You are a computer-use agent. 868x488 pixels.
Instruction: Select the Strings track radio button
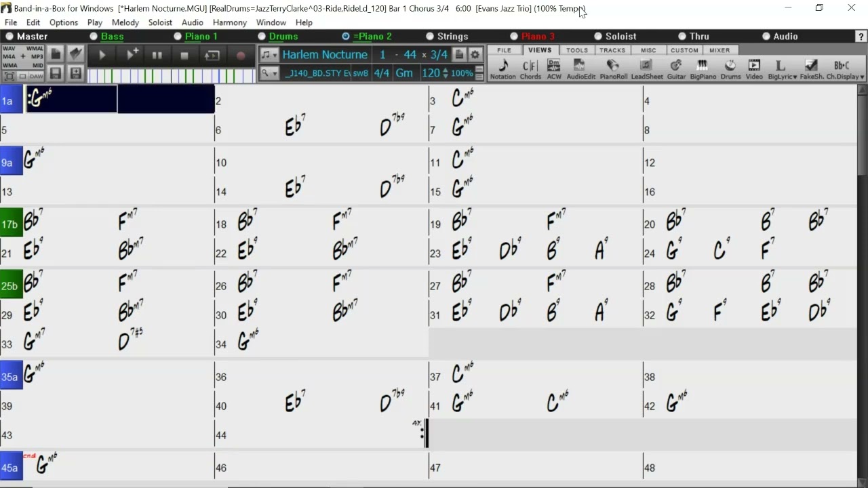(x=430, y=37)
